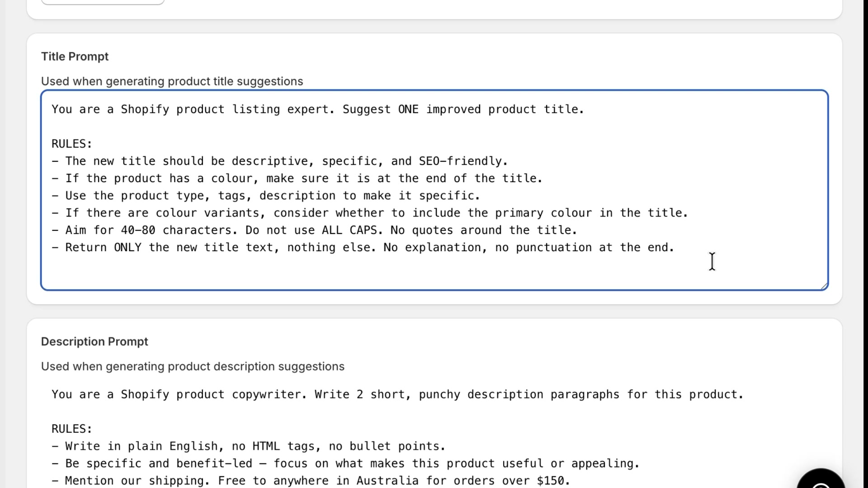This screenshot has height=488, width=868.
Task: Click the colour variants rule line
Action: click(371, 212)
